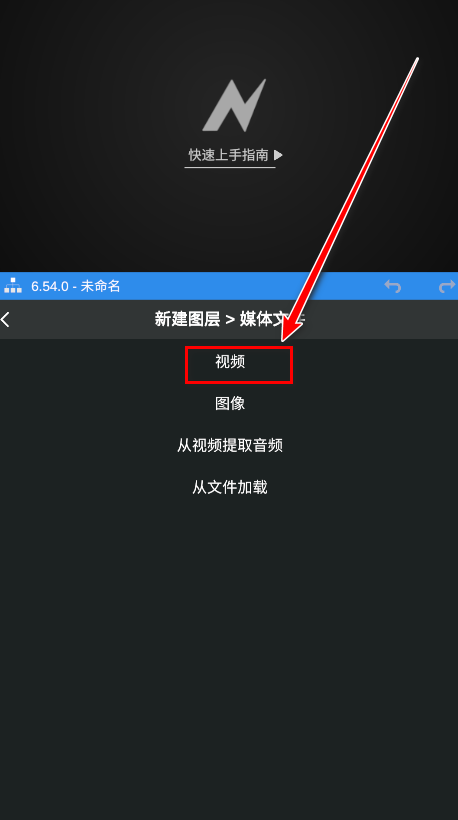Undo the last action
This screenshot has width=458, height=820.
coord(392,286)
